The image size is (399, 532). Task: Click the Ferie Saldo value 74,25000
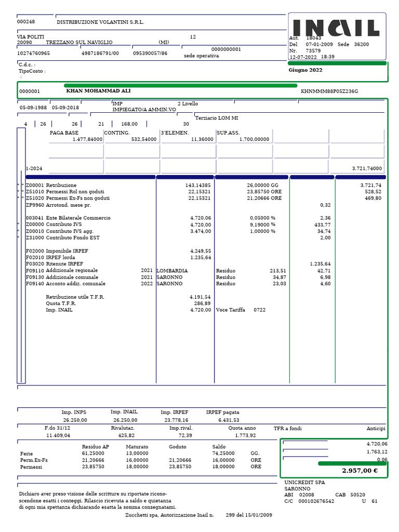pos(223,453)
